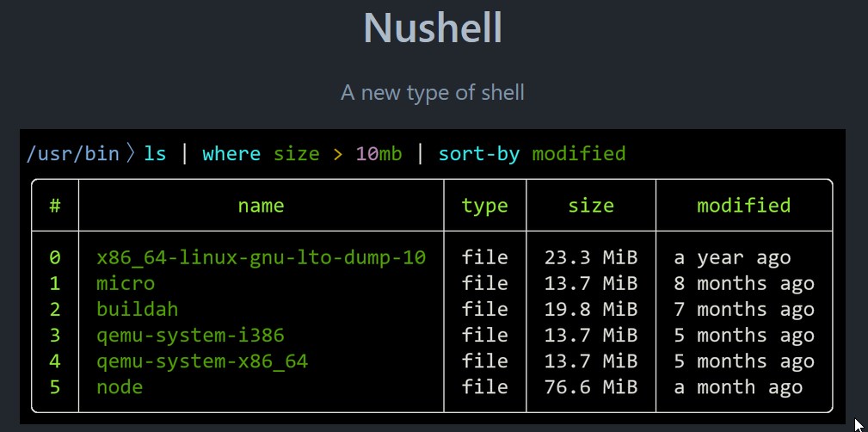Select the 'buildah' file name
Image resolution: width=868 pixels, height=432 pixels.
pos(138,309)
